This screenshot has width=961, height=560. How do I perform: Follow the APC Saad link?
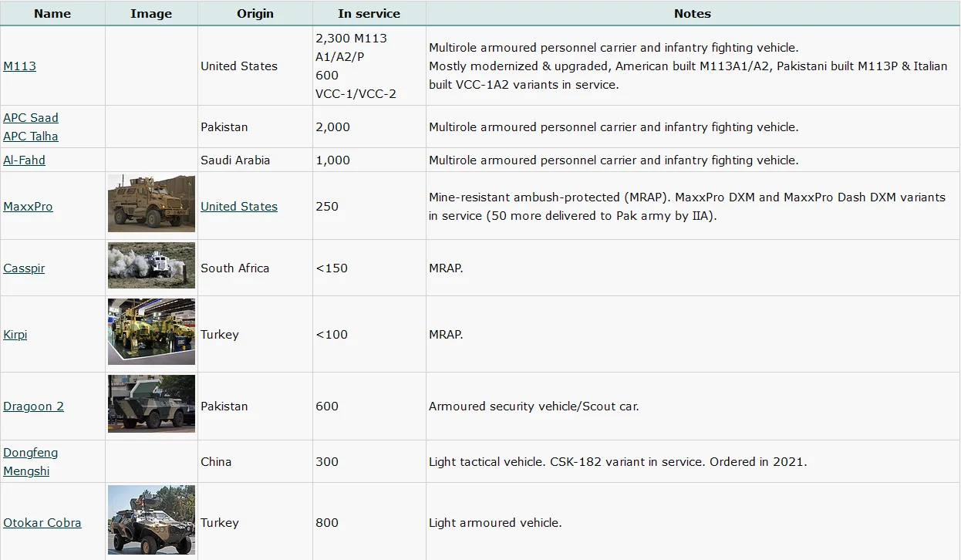point(31,118)
